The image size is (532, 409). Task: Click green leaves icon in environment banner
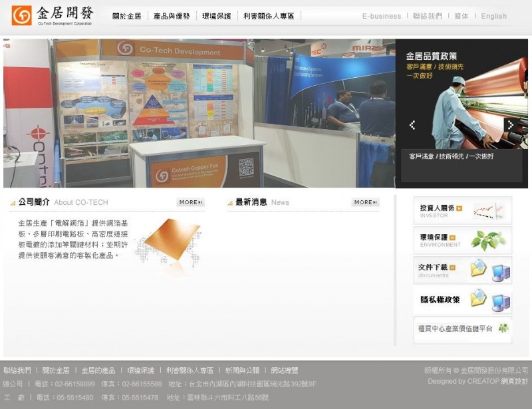[x=488, y=240]
